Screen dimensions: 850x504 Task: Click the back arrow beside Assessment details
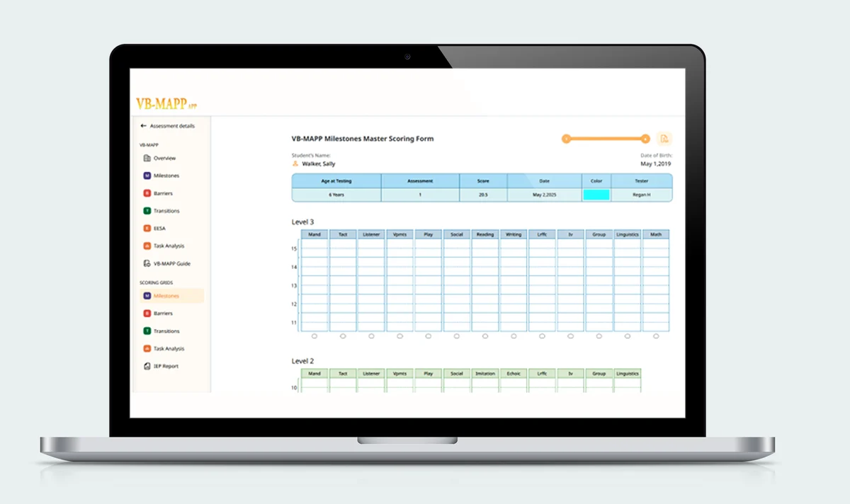144,126
